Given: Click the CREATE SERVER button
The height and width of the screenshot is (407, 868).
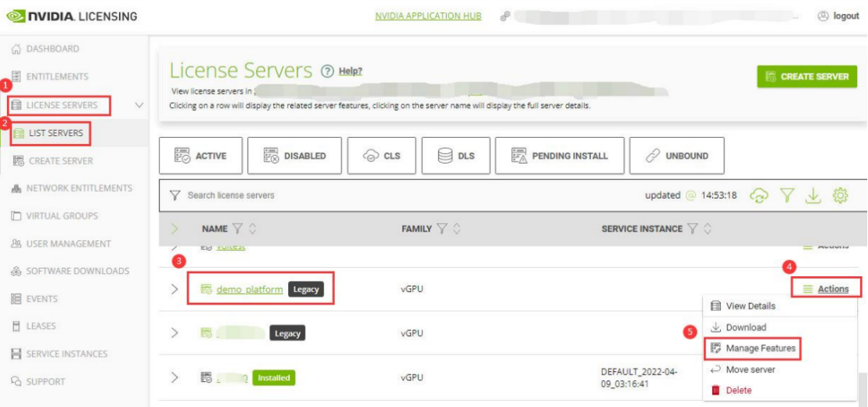Looking at the screenshot, I should coord(806,77).
